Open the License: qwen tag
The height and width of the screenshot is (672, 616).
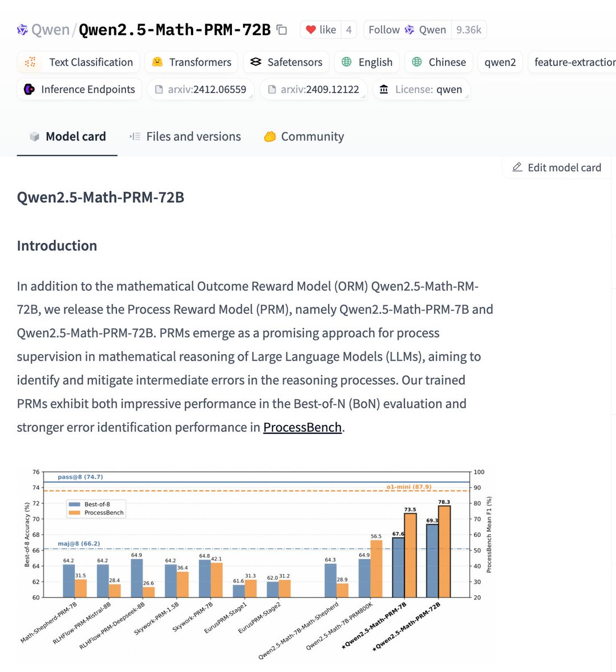pos(421,89)
